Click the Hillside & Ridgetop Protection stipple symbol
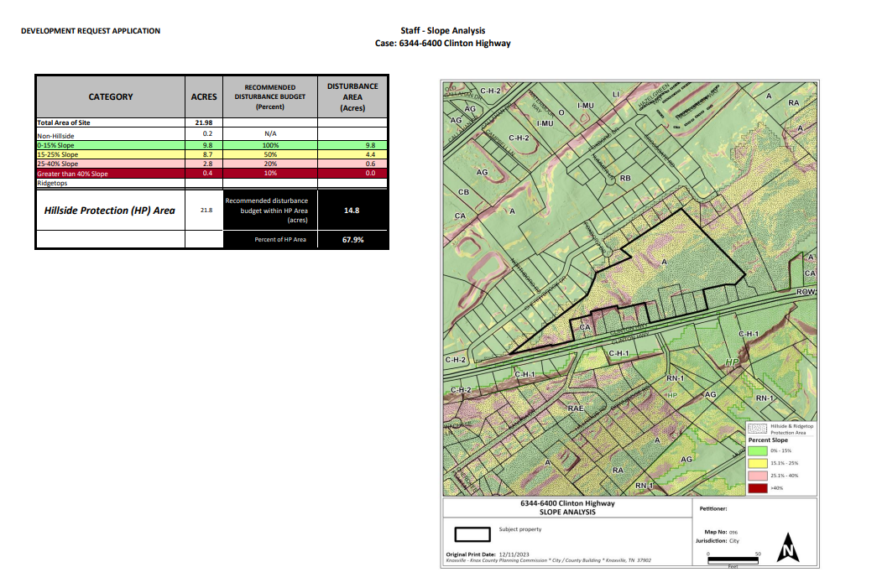Viewport: 882px width, 588px height. pyautogui.click(x=757, y=429)
